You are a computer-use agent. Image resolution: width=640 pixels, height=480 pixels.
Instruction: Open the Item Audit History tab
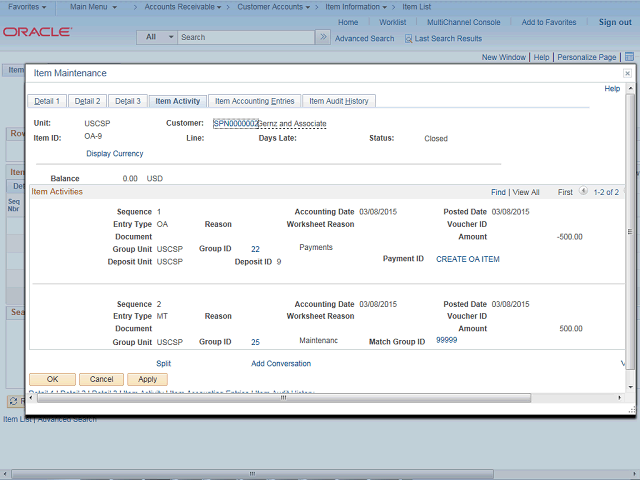(x=338, y=101)
